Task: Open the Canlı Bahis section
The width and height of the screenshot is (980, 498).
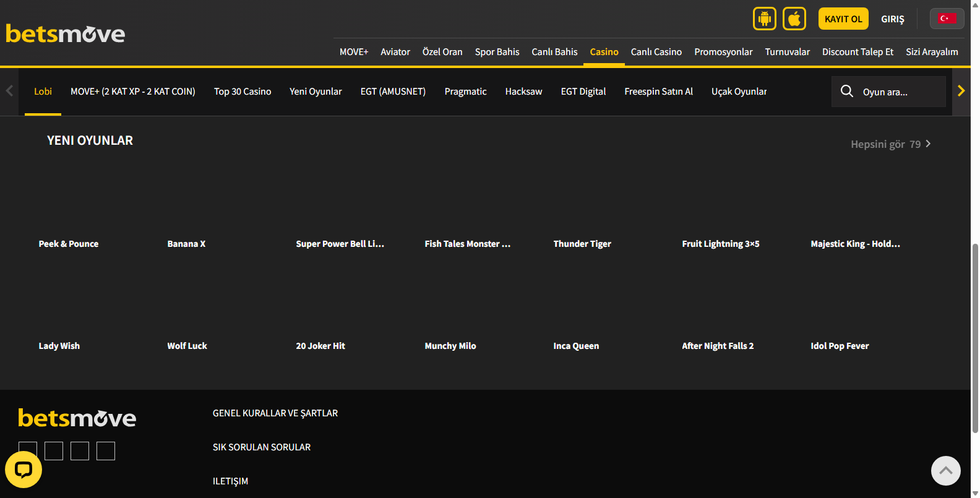Action: (555, 52)
